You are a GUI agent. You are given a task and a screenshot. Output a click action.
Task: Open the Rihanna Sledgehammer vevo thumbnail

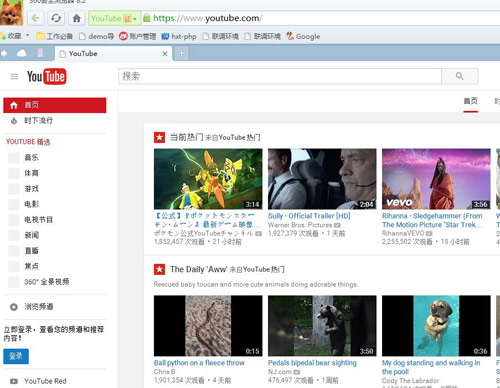tap(436, 179)
